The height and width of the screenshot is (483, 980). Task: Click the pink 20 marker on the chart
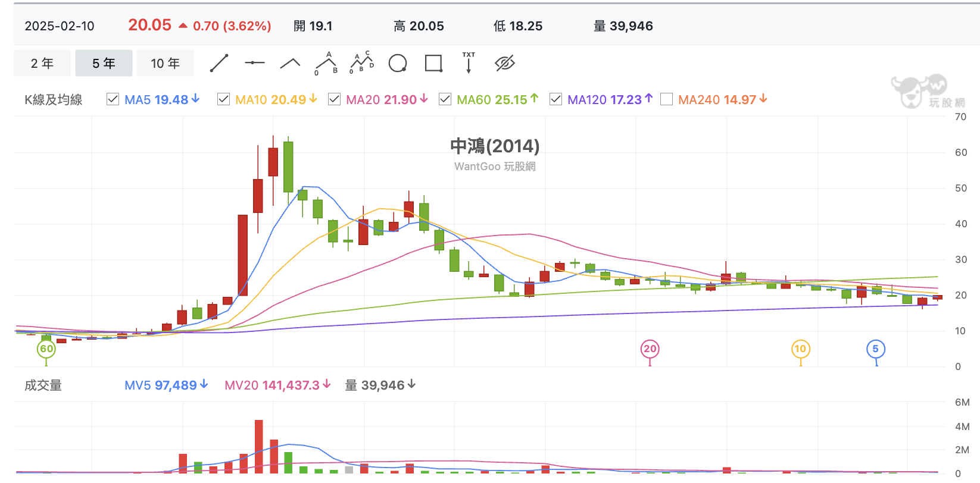[x=650, y=349]
